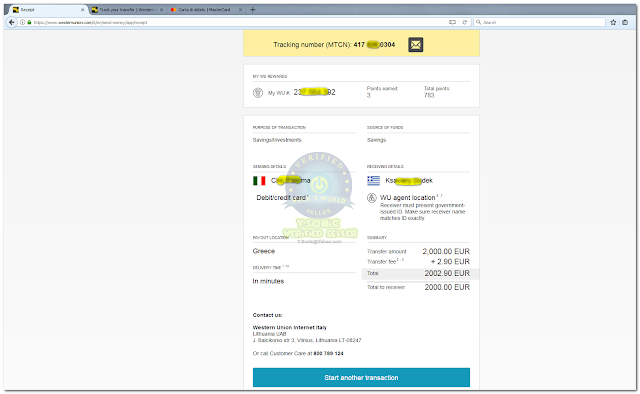The image size is (640, 394).
Task: Click the magnifier icon in the search box
Action: pyautogui.click(x=478, y=22)
